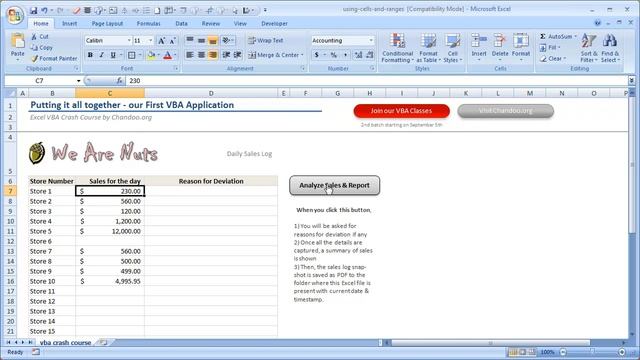Open the Font size dropdown

pyautogui.click(x=150, y=40)
